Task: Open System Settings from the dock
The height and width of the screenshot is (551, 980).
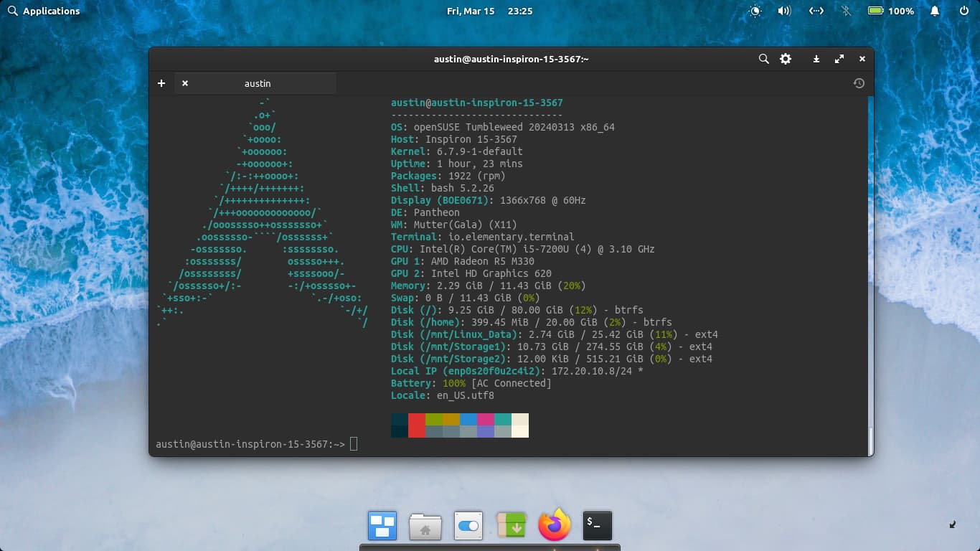Action: coord(468,526)
